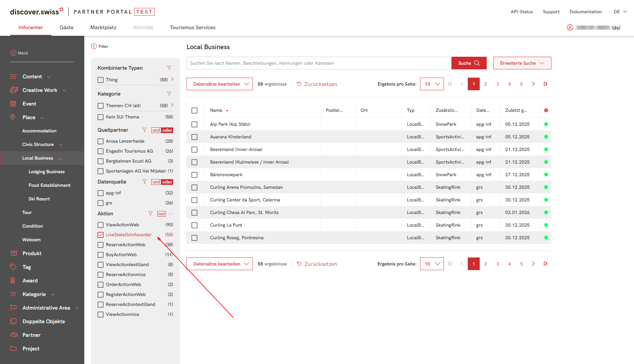Viewport: 634px width, 364px height.
Task: Jump to last page using top pagination icon
Action: [x=545, y=84]
